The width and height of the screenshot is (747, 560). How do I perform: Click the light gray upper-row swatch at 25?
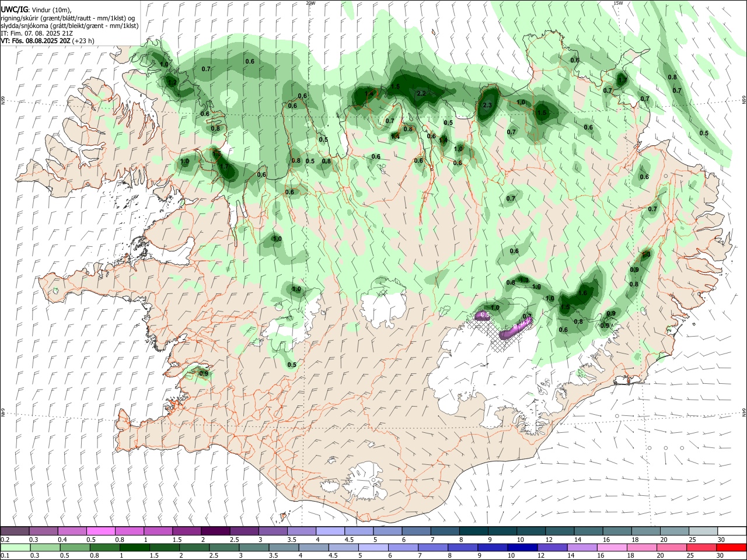click(x=703, y=531)
